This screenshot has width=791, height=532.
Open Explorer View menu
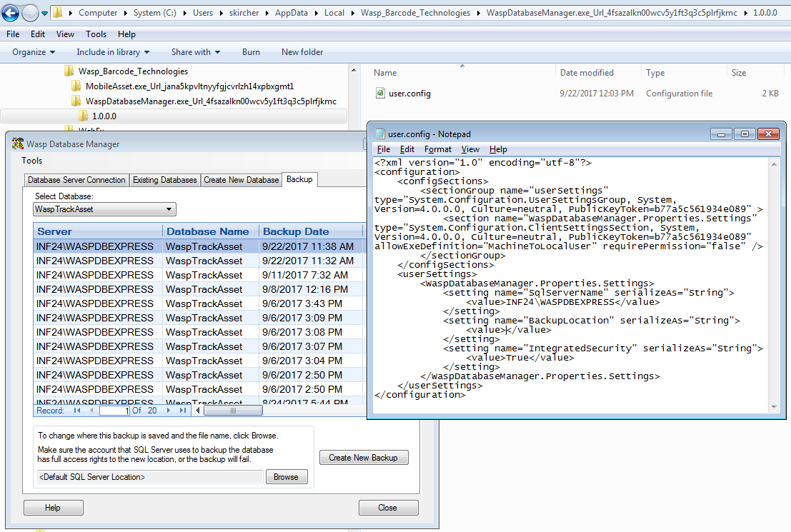coord(65,34)
